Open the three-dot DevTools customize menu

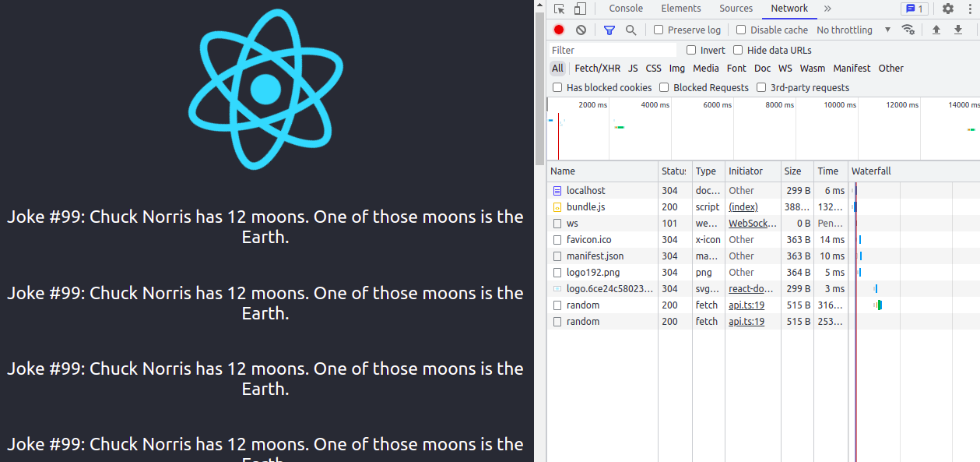[x=968, y=9]
